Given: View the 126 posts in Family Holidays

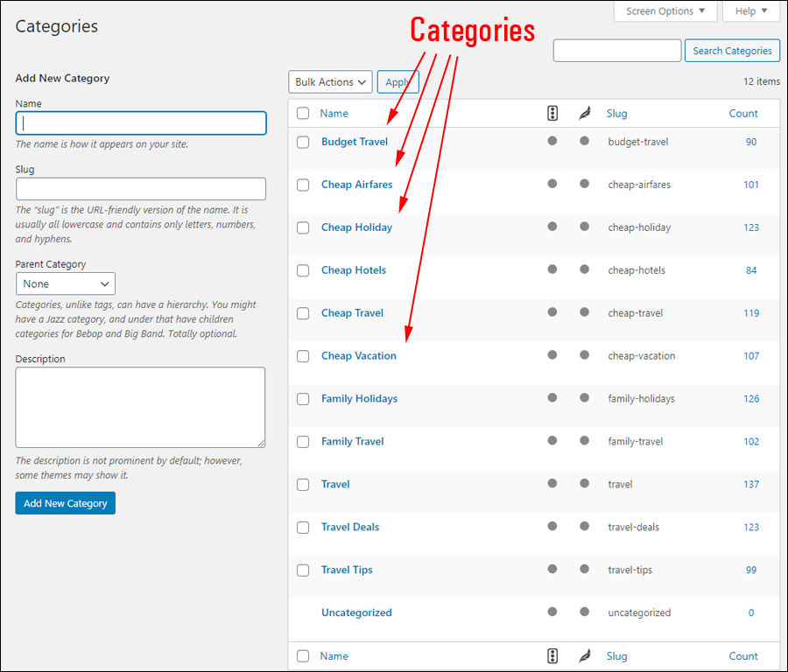Looking at the screenshot, I should [751, 399].
